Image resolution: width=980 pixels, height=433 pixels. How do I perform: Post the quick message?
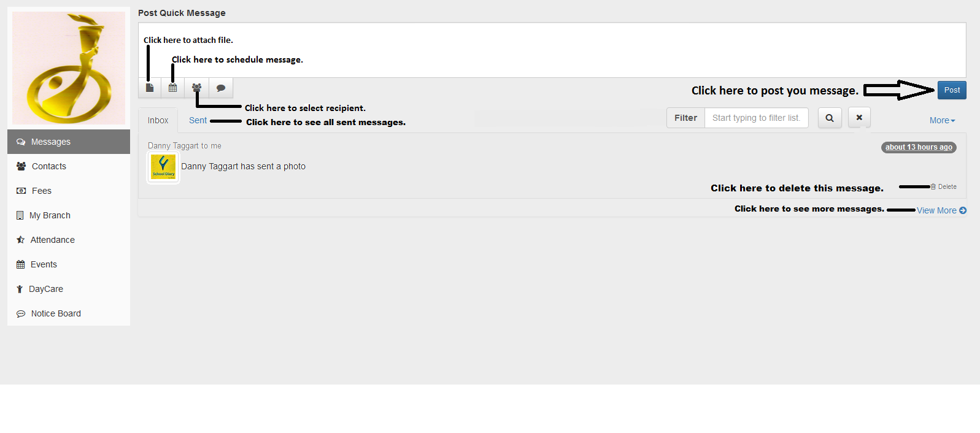[x=952, y=90]
